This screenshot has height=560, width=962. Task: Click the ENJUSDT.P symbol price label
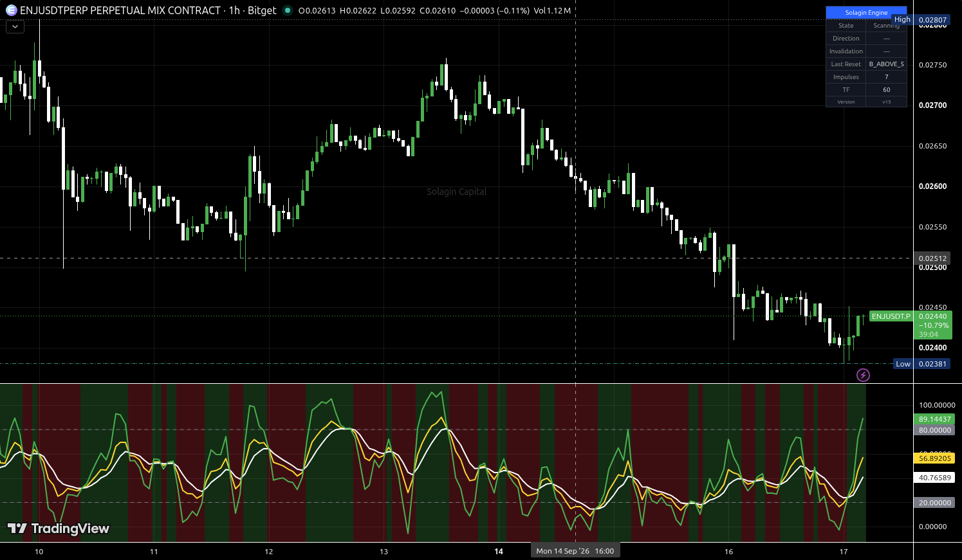pos(891,316)
